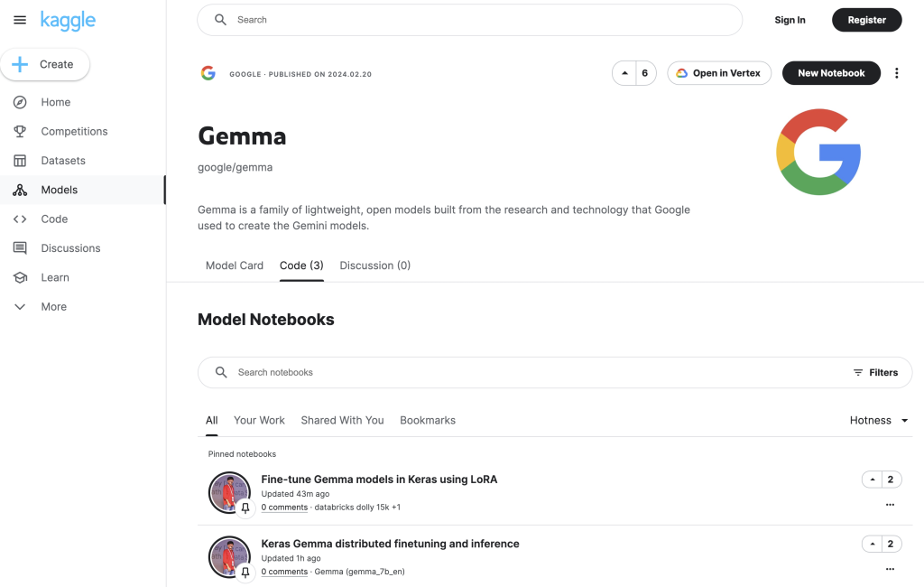Image resolution: width=924 pixels, height=587 pixels.
Task: Click the Open in Vertex button
Action: coord(719,73)
